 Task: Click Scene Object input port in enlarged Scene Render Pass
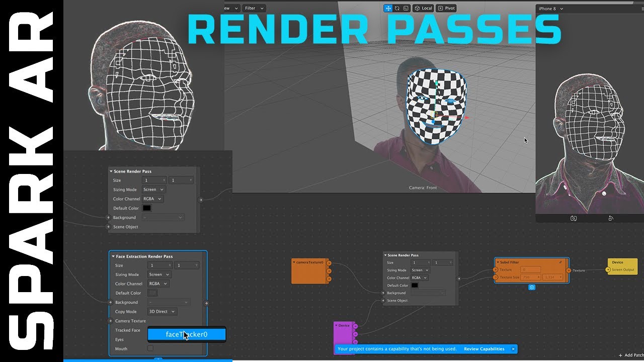pos(108,227)
